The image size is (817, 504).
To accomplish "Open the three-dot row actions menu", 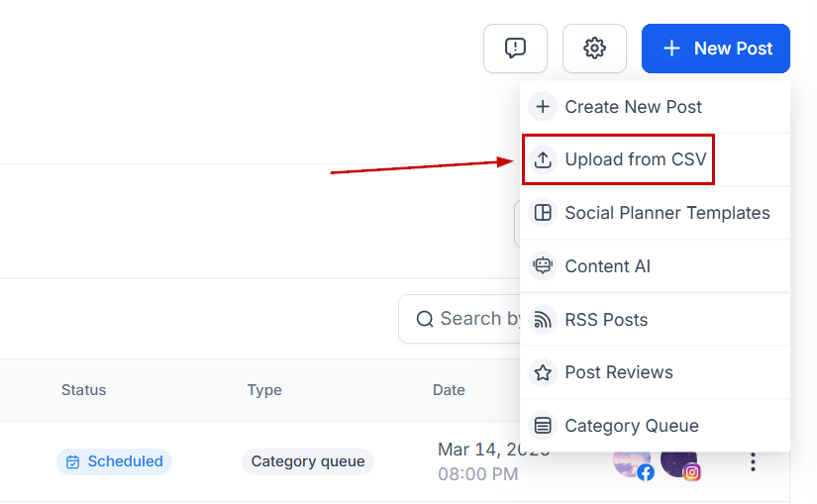I will 753,461.
